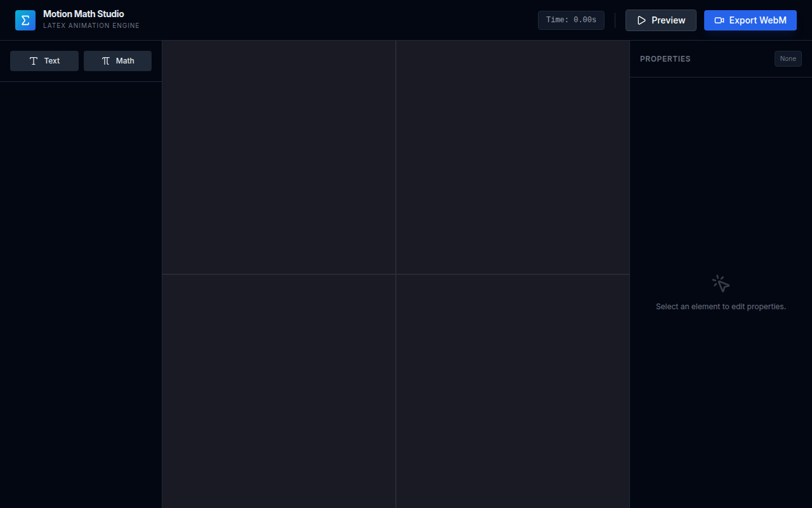Start the animation Preview
Image resolution: width=812 pixels, height=508 pixels.
pyautogui.click(x=660, y=20)
